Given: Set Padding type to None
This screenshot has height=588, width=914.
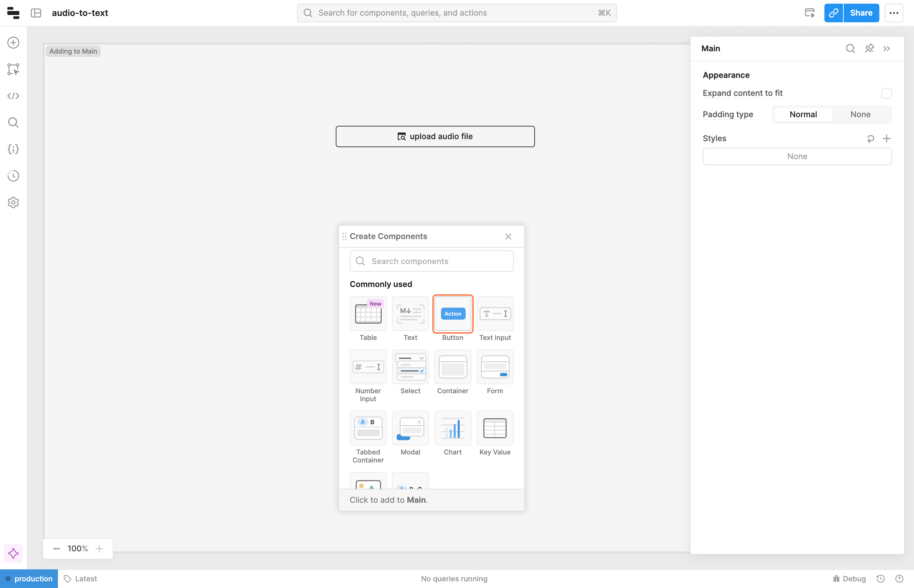Looking at the screenshot, I should (860, 115).
